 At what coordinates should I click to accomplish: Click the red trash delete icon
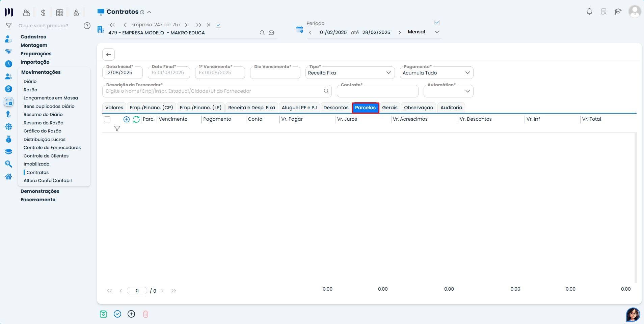[x=145, y=314]
